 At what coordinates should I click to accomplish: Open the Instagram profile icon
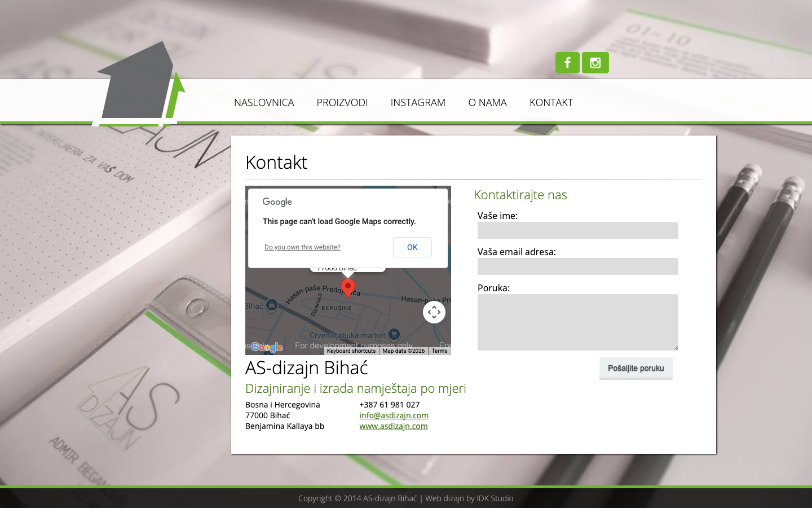pos(595,63)
